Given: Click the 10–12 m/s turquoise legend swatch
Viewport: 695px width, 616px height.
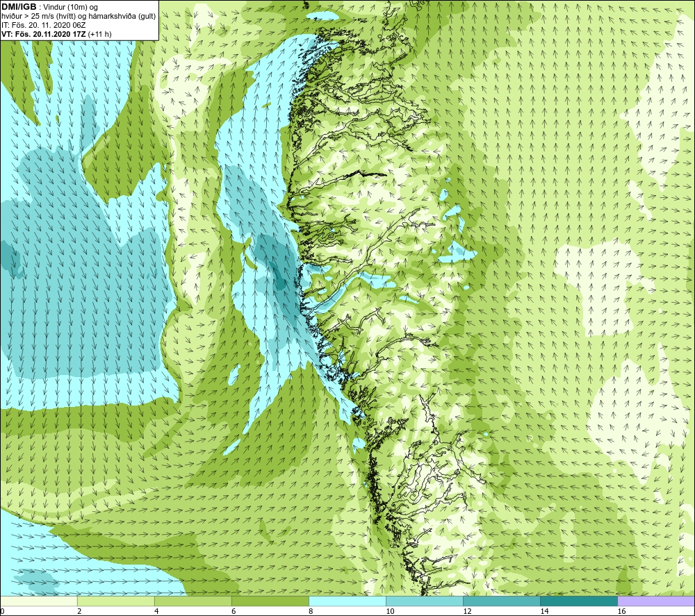Looking at the screenshot, I should coord(424,601).
